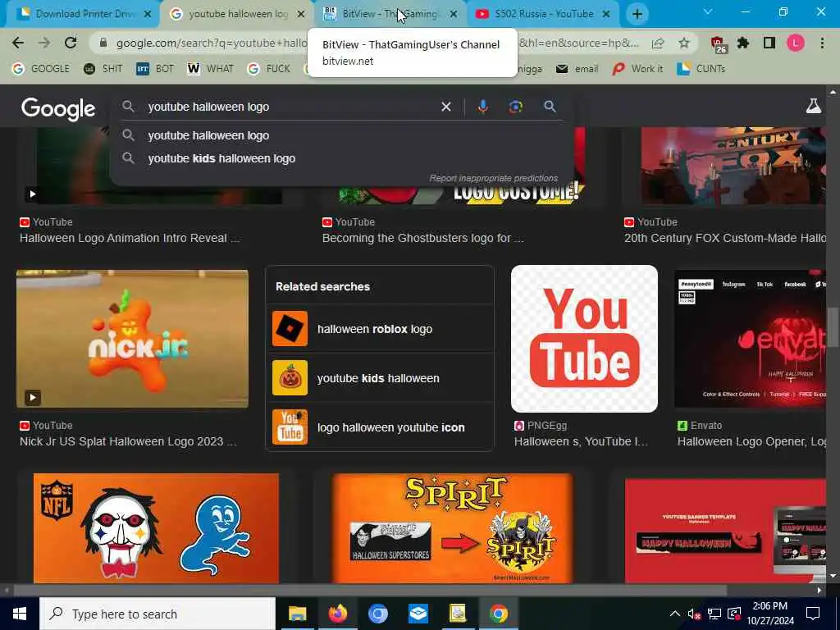Close the S502 Russia YouTube tab
This screenshot has width=840, height=630.
tap(606, 14)
